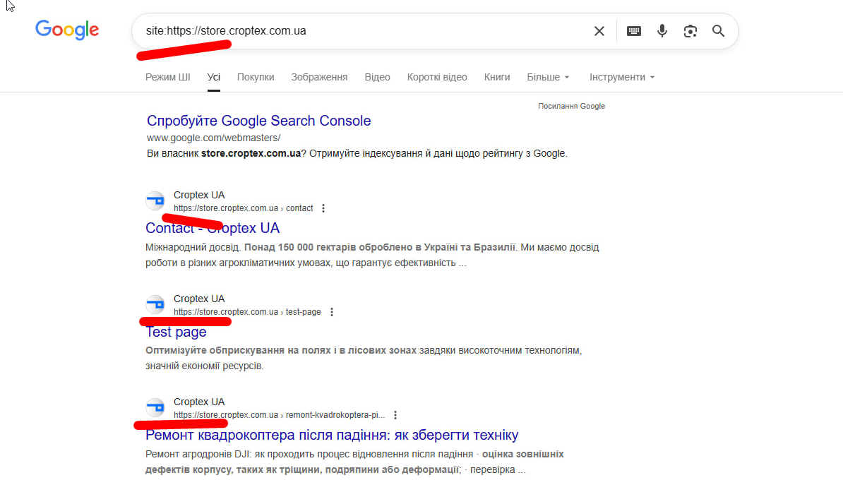The image size is (843, 504).
Task: Open the Test page result link
Action: (176, 332)
